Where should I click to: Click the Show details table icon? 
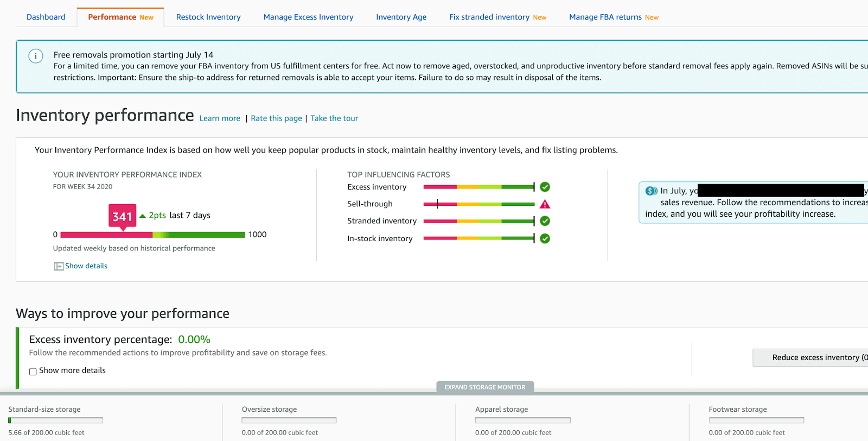pos(59,266)
